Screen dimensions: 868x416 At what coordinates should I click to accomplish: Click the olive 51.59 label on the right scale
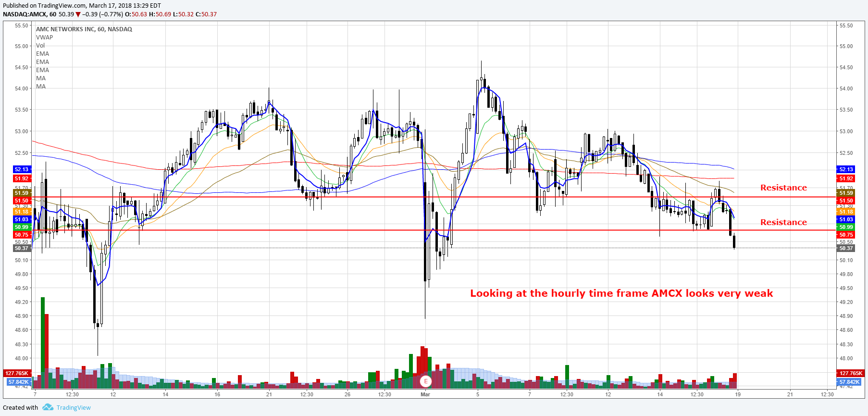[x=846, y=193]
